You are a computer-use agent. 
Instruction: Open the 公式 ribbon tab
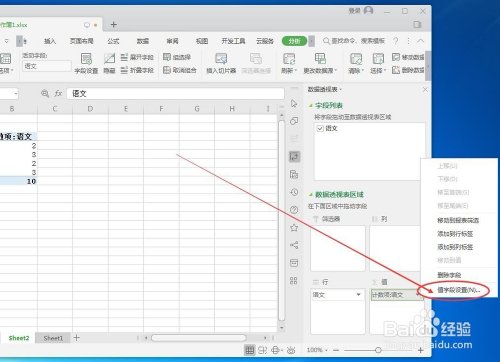pyautogui.click(x=113, y=41)
